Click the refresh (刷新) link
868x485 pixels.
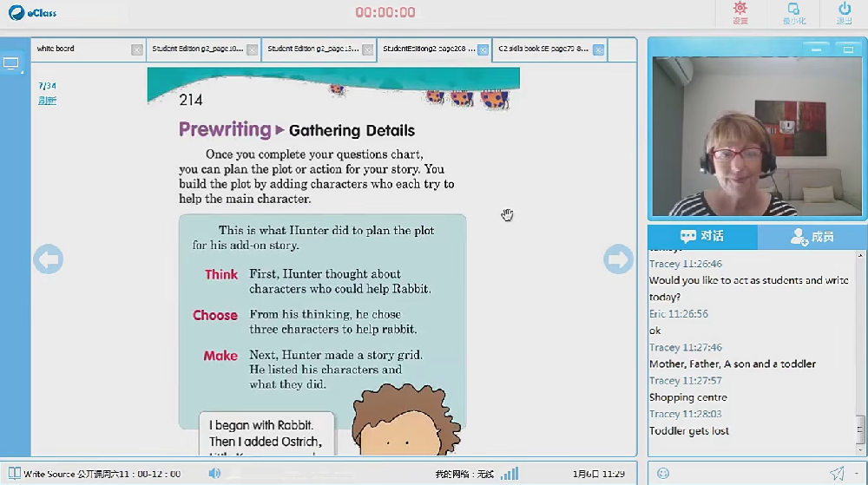click(47, 101)
